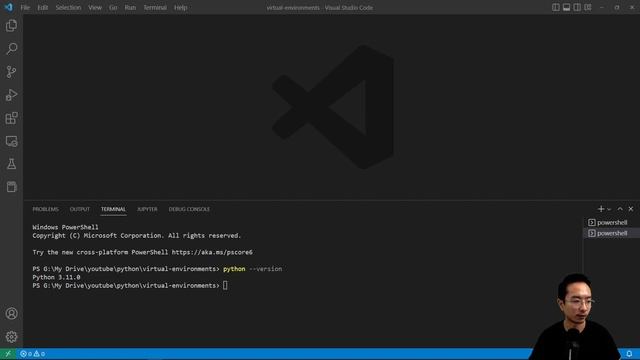Image resolution: width=640 pixels, height=360 pixels.
Task: Follow the https://aka.ms/pscore6 link in terminal
Action: tap(212, 252)
